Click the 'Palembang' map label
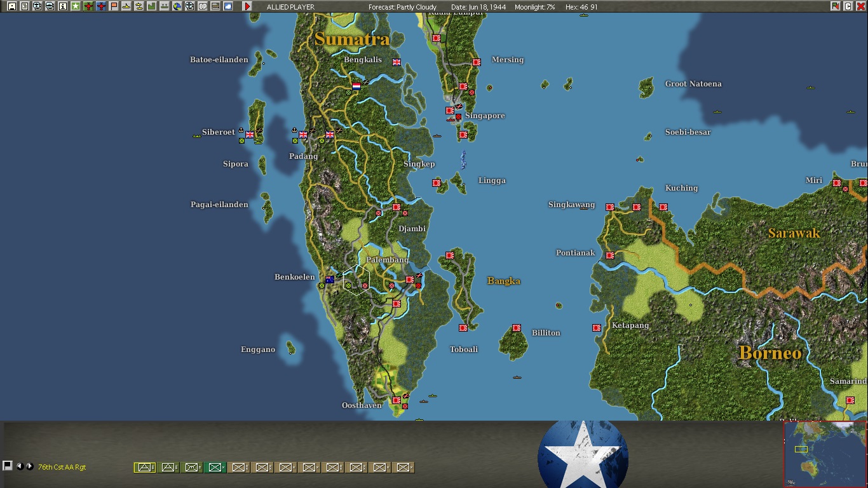 (x=388, y=260)
